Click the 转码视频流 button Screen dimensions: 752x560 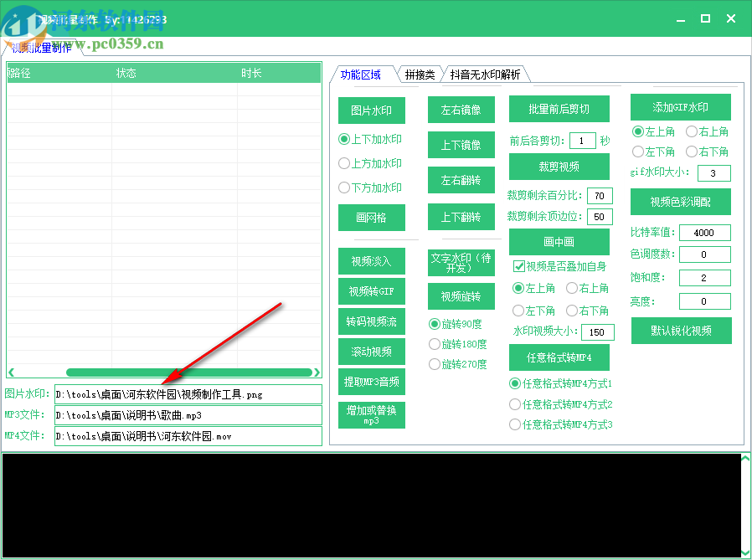tap(371, 321)
